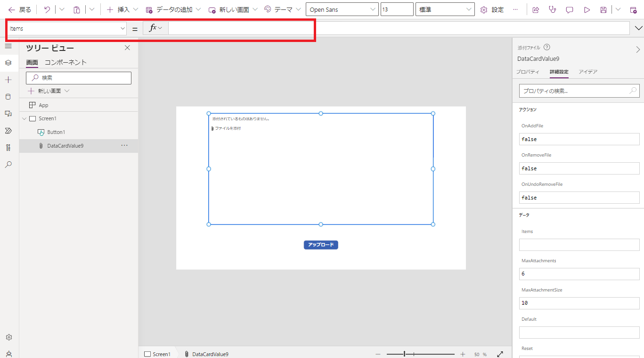644x358 pixels.
Task: Open the comments icon in top bar
Action: pos(569,9)
